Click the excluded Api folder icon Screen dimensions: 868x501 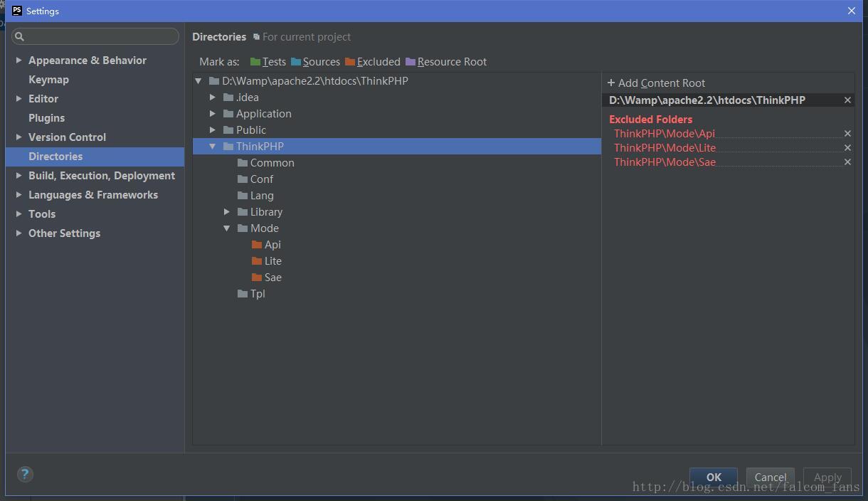pyautogui.click(x=257, y=244)
